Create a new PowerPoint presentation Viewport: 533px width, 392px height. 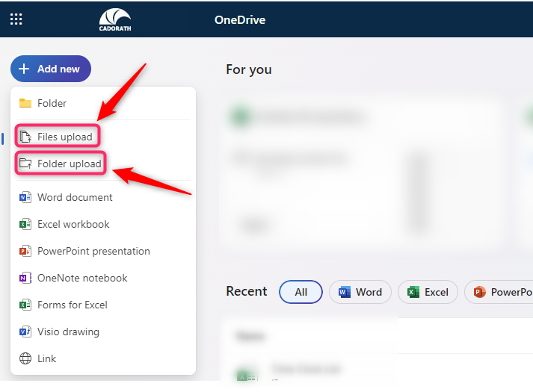coord(103,251)
